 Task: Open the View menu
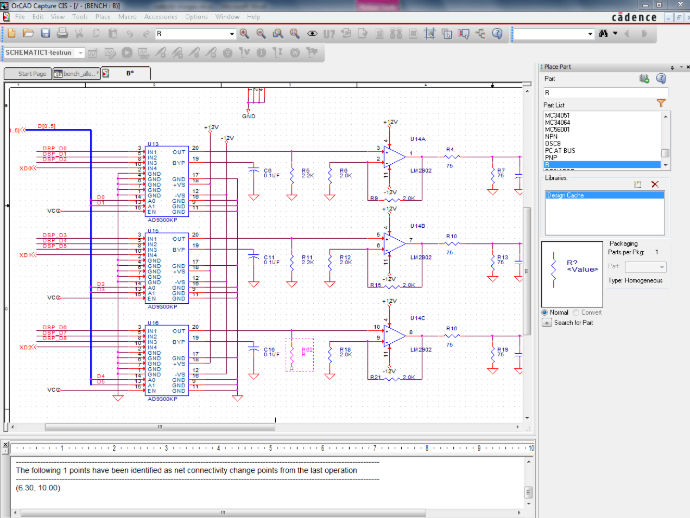pyautogui.click(x=58, y=17)
